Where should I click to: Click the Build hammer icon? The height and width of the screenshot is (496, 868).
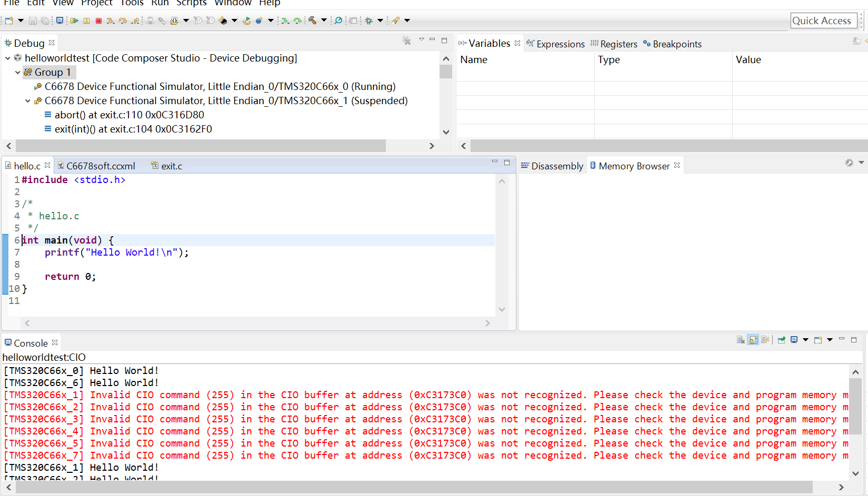tap(312, 21)
